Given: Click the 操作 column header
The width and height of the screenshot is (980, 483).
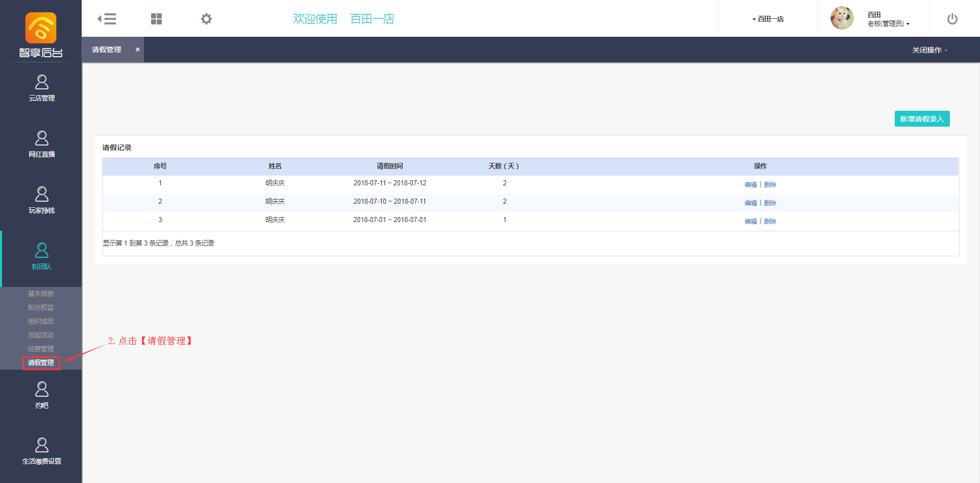Looking at the screenshot, I should point(761,166).
